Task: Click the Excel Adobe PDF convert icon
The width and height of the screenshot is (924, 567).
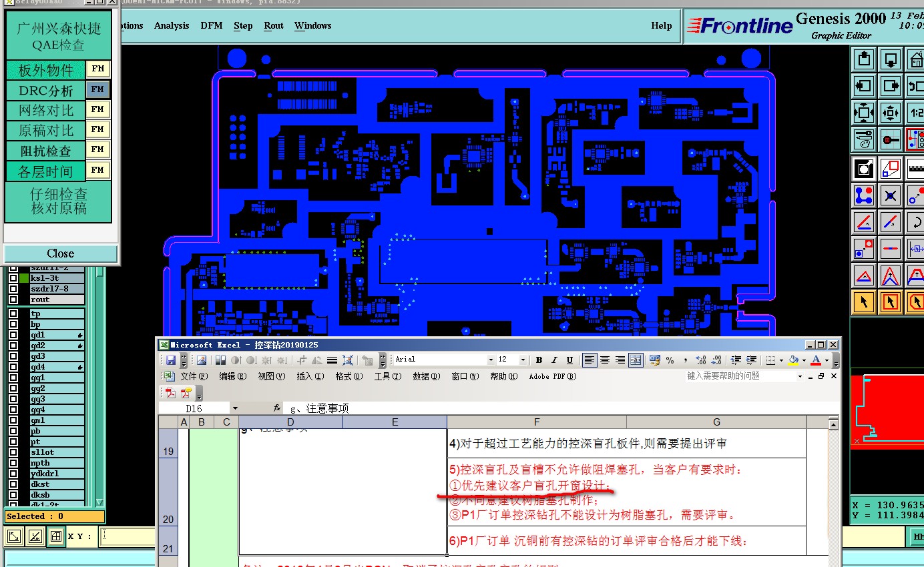Action: (170, 392)
